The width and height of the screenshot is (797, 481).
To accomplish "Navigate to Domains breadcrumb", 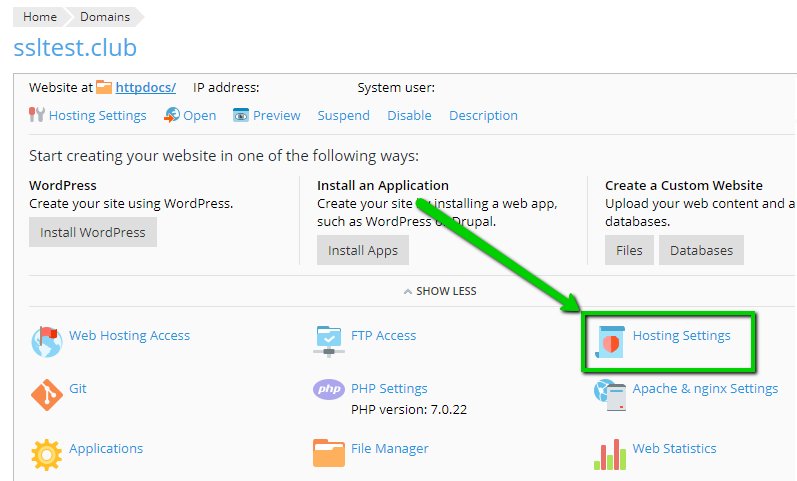I will [105, 17].
